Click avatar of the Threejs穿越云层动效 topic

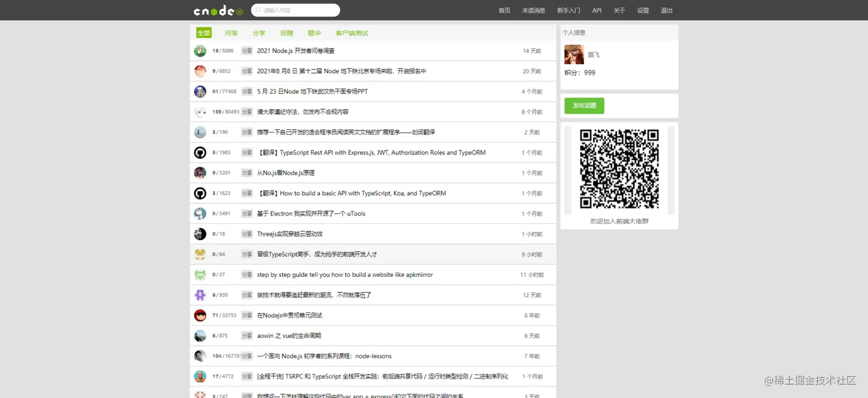(199, 234)
